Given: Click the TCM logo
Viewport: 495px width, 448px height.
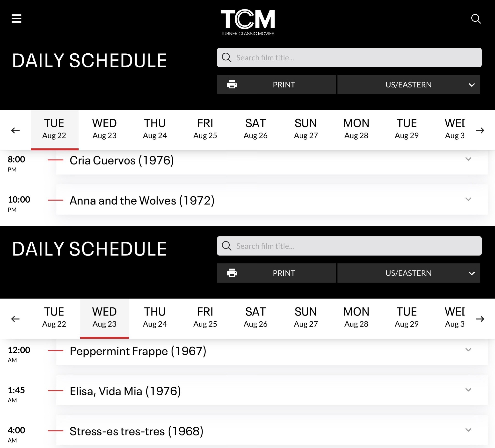Looking at the screenshot, I should pyautogui.click(x=247, y=22).
